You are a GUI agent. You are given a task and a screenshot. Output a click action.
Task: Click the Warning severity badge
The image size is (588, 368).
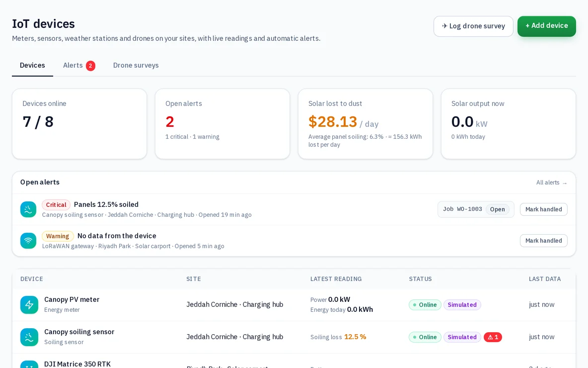(58, 236)
